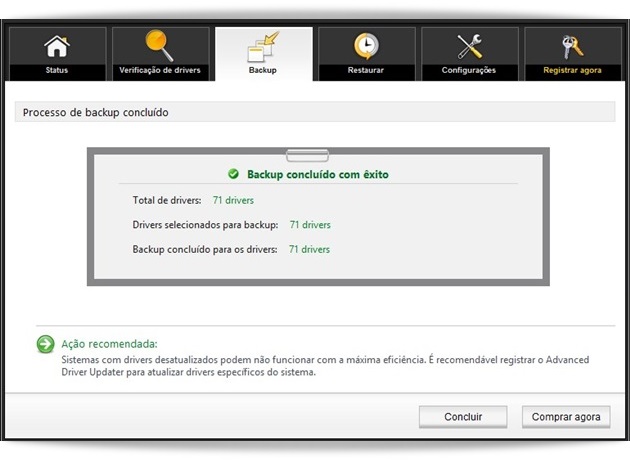Click '71 drivers' beside Drivers selecionados para backup
Viewport: 630px width, 460px height.
tap(310, 225)
